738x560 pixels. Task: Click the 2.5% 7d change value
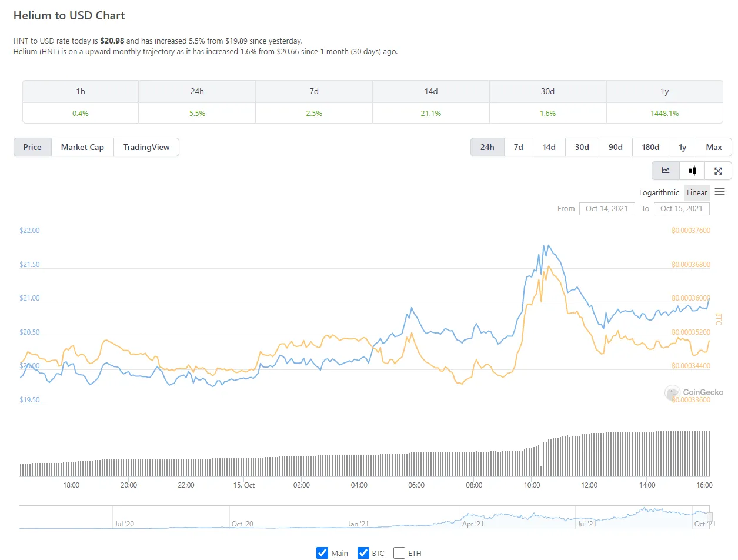click(314, 113)
